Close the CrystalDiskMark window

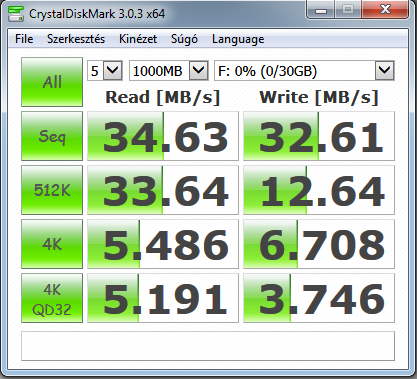click(x=385, y=10)
